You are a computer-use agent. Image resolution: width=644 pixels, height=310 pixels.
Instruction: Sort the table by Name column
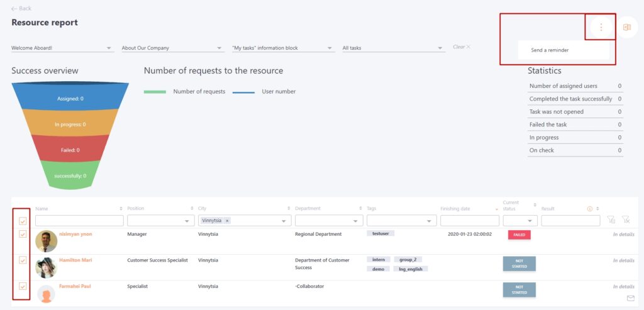click(x=121, y=209)
